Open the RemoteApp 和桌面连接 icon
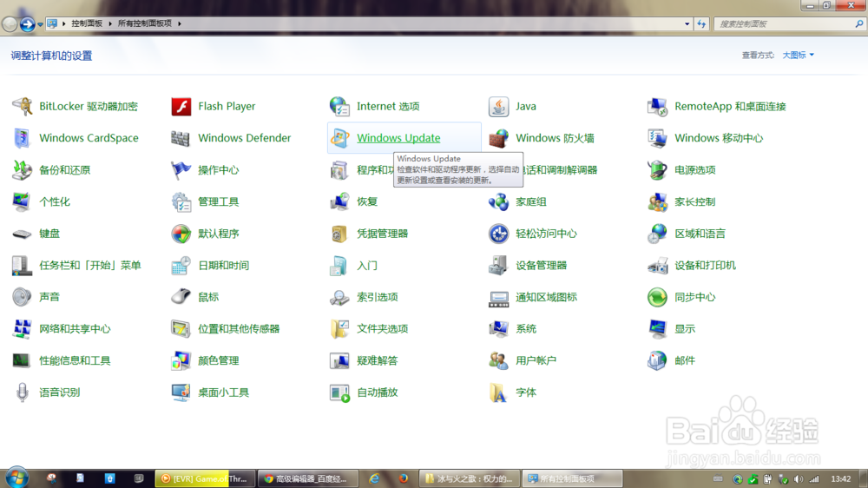 tap(657, 106)
